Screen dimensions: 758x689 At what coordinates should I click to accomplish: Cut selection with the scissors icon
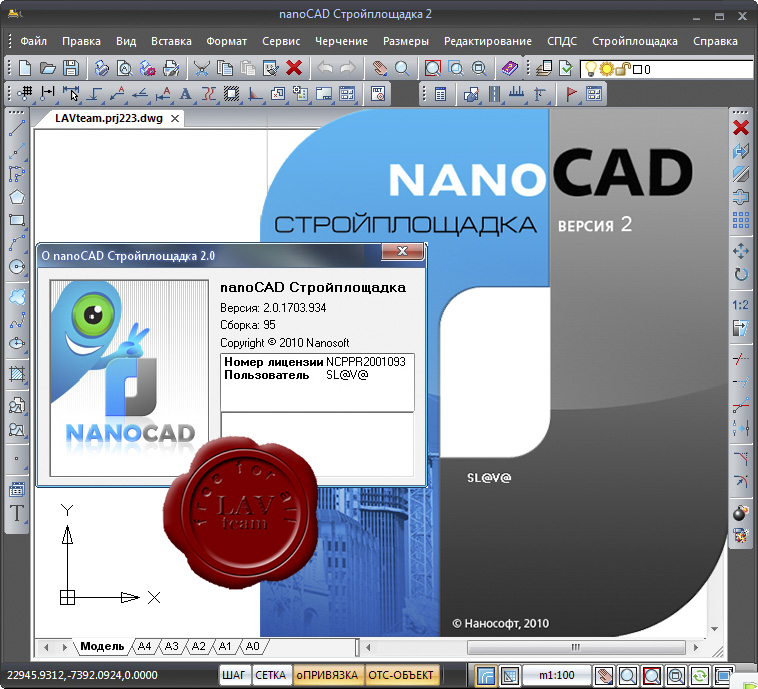click(x=201, y=68)
